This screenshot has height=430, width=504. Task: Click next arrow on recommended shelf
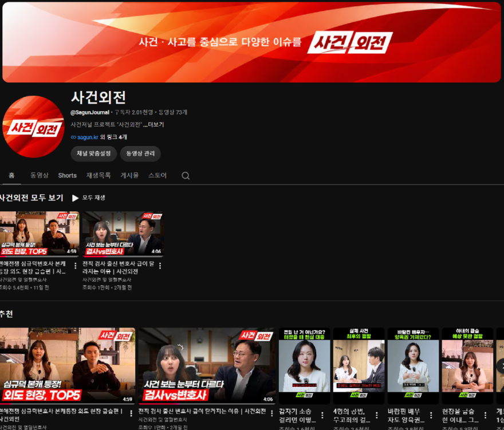click(501, 366)
